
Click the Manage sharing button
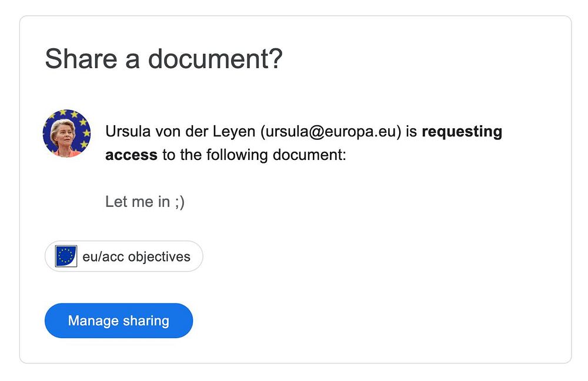tap(119, 321)
